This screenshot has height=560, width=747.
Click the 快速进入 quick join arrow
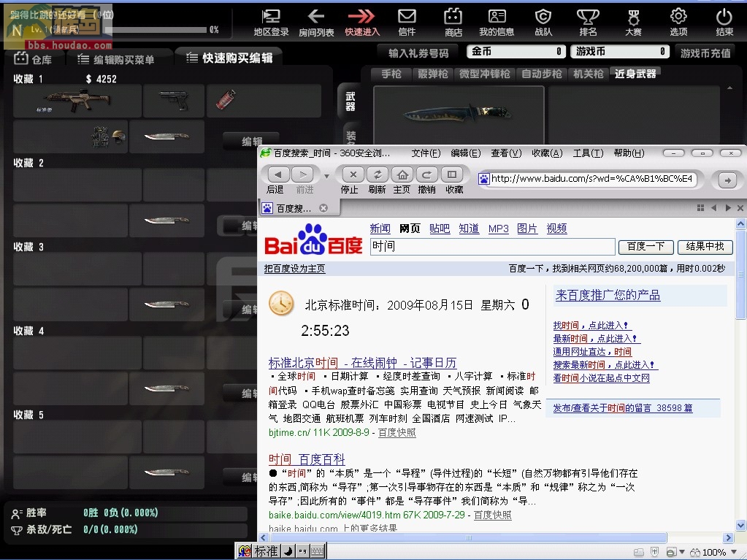pyautogui.click(x=361, y=23)
